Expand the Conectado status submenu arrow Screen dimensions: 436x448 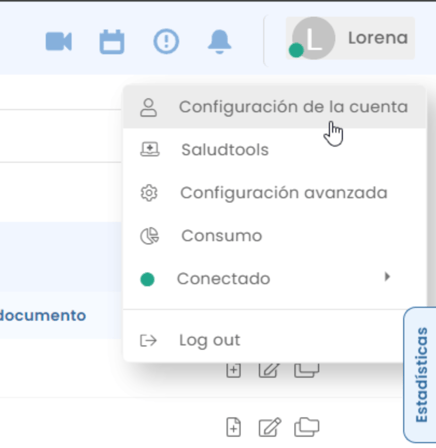click(x=387, y=277)
